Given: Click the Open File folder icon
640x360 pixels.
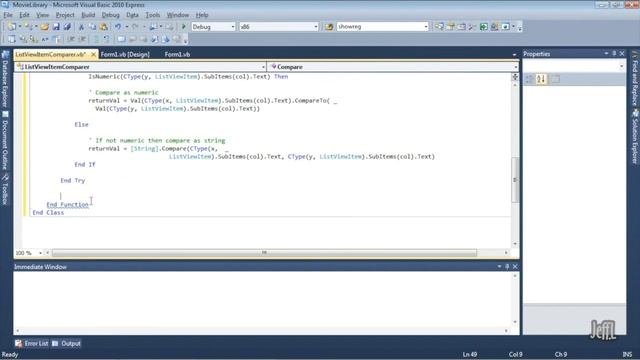Looking at the screenshot, I should tap(44, 27).
